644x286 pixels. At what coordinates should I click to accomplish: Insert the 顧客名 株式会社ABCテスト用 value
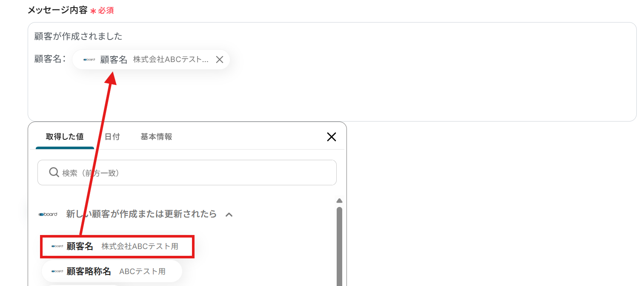click(x=117, y=246)
